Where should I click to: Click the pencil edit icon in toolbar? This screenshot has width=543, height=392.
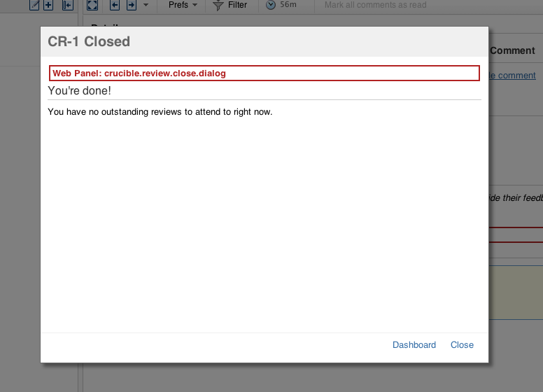click(x=34, y=5)
